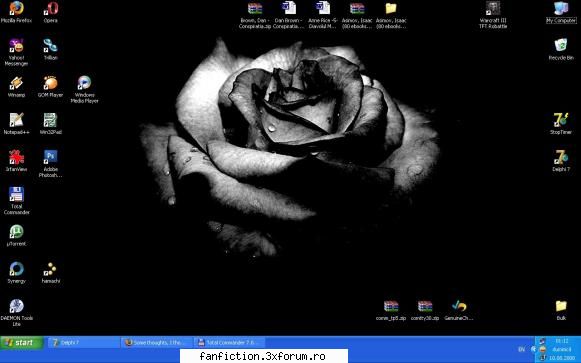581x363 pixels.
Task: Switch to Firefox 'Some thoughts' taskbar window
Action: [x=157, y=343]
